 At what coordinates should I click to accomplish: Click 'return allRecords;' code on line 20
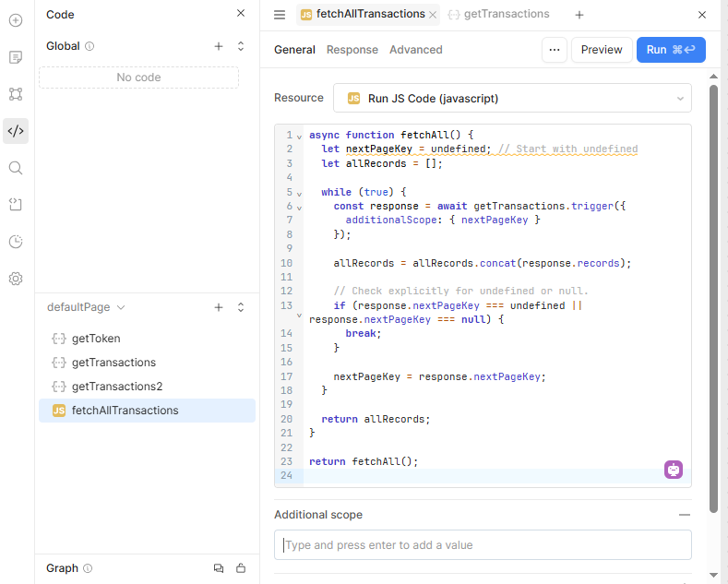(x=376, y=419)
